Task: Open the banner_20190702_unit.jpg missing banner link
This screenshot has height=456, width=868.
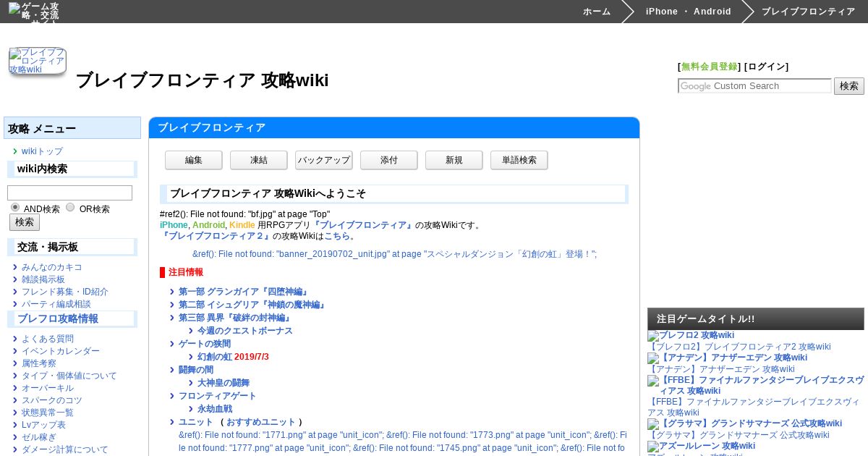Action: pyautogui.click(x=394, y=254)
